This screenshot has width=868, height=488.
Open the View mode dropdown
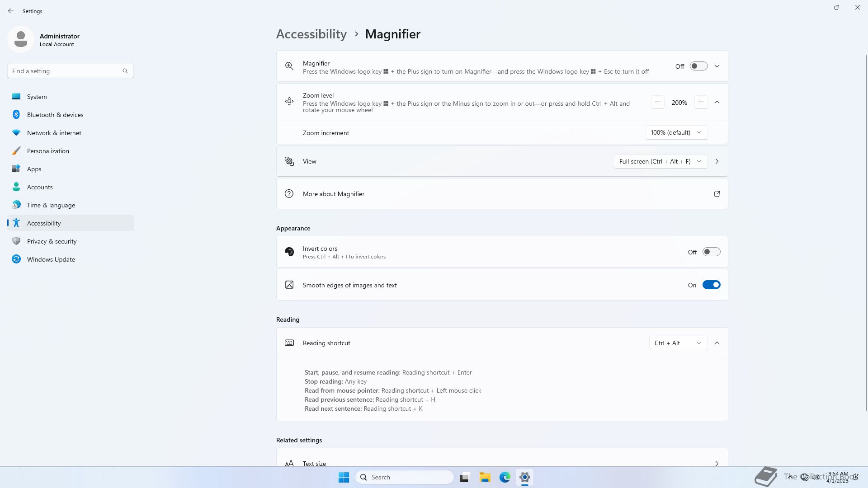[x=660, y=161]
